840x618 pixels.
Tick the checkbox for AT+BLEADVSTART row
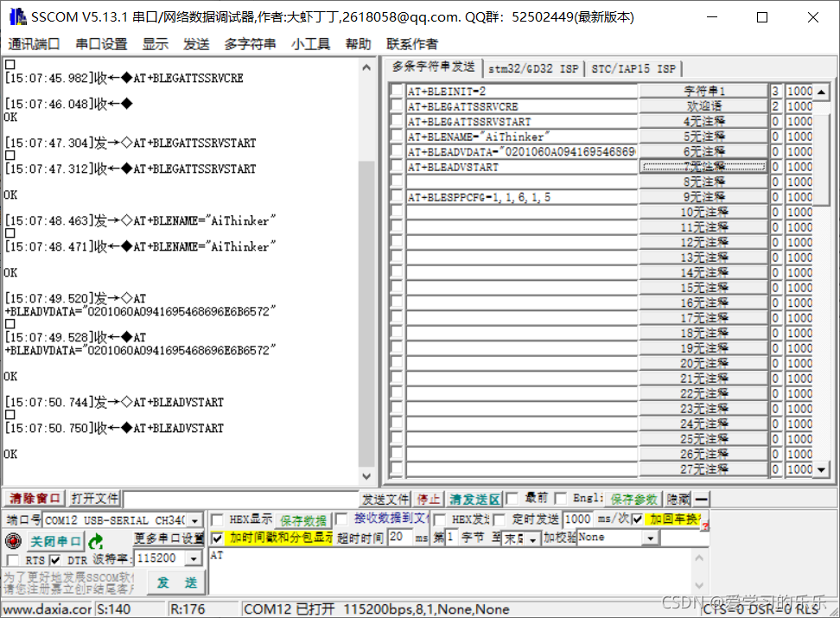coord(397,166)
